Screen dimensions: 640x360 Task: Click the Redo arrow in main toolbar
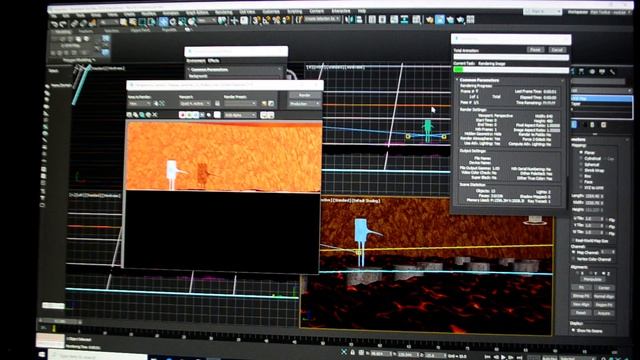[x=64, y=24]
